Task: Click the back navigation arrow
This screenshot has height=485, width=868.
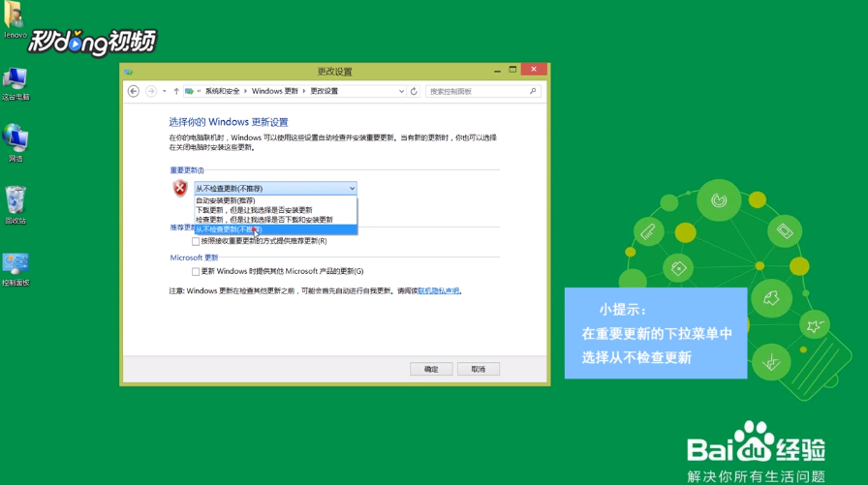Action: point(134,91)
